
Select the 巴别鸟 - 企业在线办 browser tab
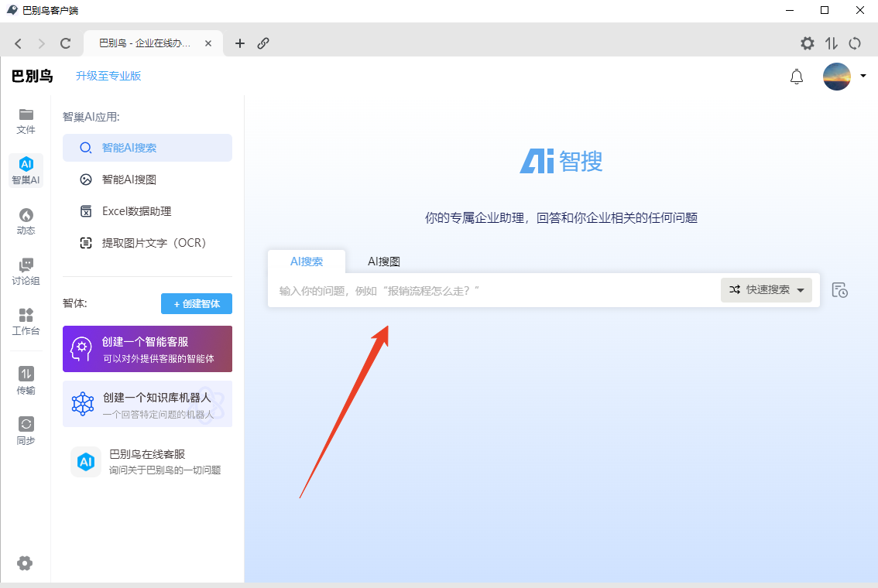pos(153,43)
